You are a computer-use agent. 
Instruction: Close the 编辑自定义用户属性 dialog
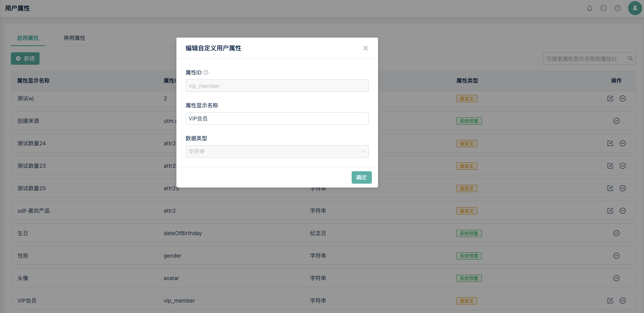pos(366,48)
